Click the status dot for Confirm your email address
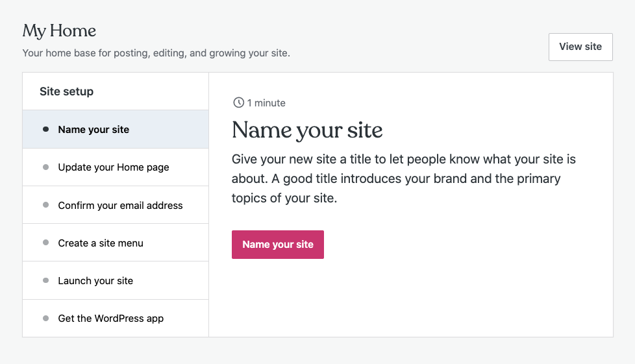The width and height of the screenshot is (635, 364). (x=45, y=205)
